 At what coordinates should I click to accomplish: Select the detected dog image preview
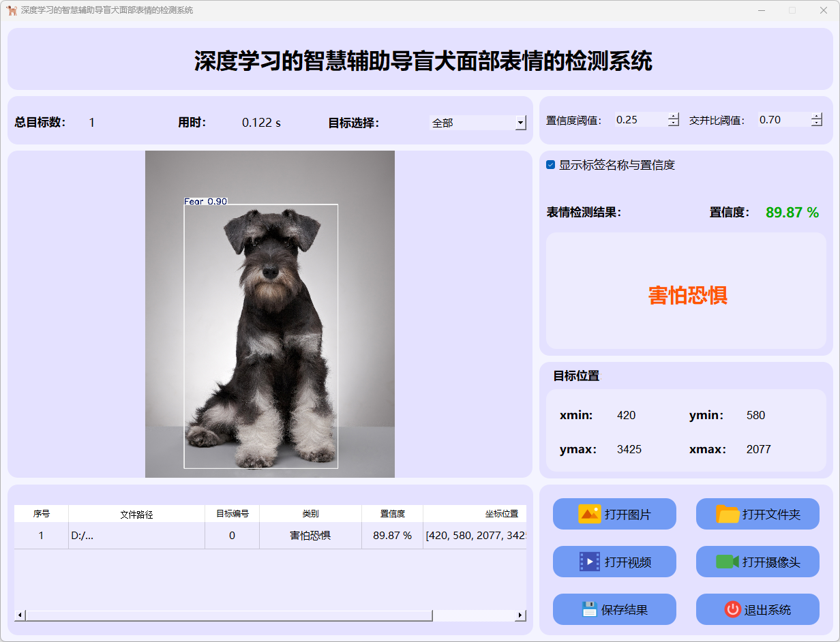click(269, 314)
